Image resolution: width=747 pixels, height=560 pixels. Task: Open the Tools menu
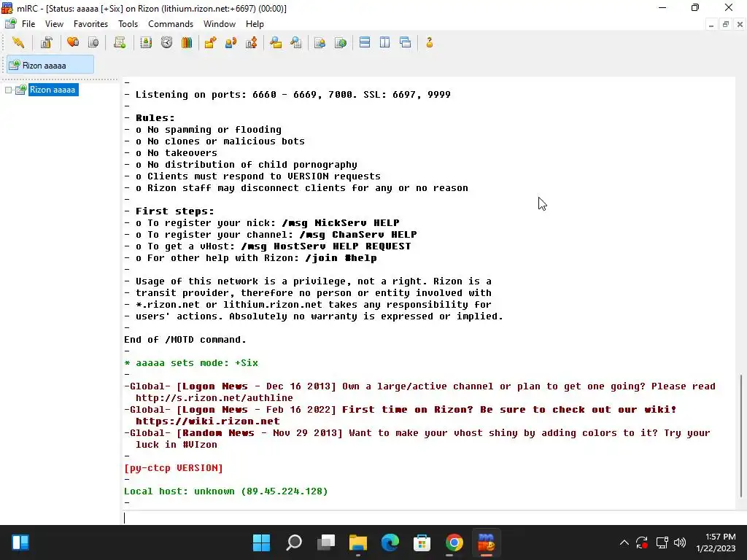pyautogui.click(x=128, y=24)
